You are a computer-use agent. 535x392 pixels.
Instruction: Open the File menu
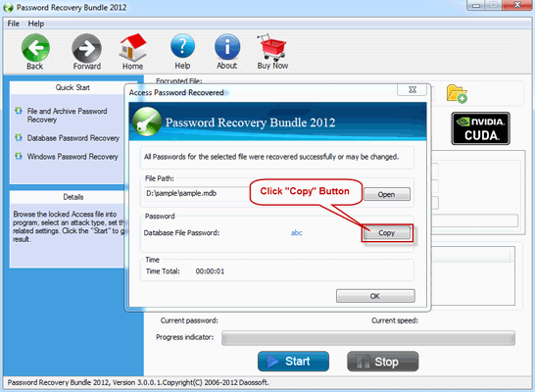14,24
